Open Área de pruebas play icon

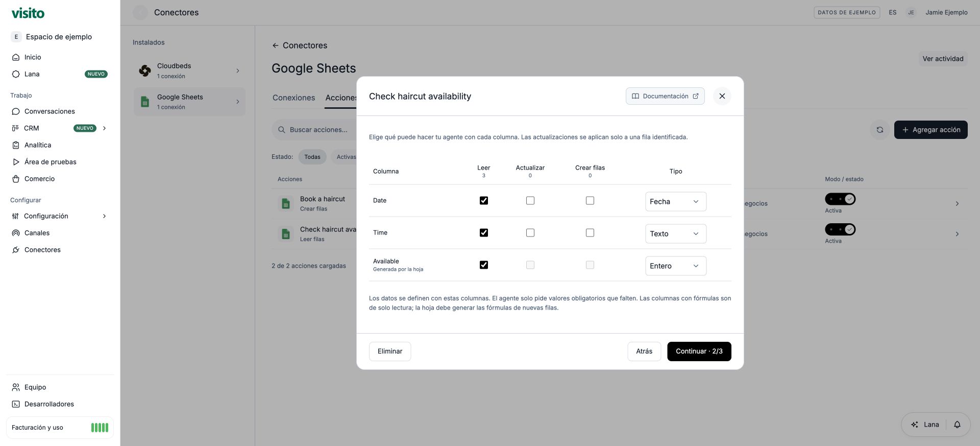[x=16, y=162]
